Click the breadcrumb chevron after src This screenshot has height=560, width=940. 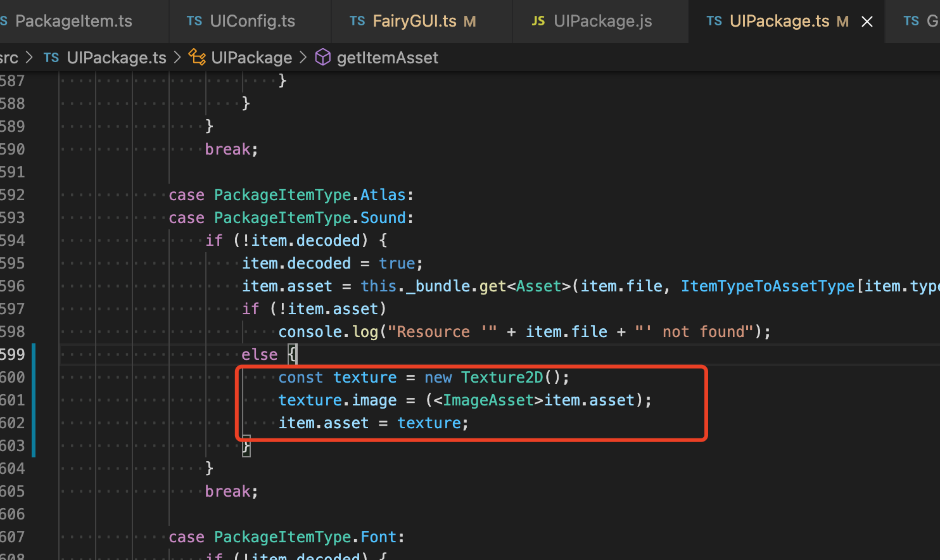click(29, 58)
